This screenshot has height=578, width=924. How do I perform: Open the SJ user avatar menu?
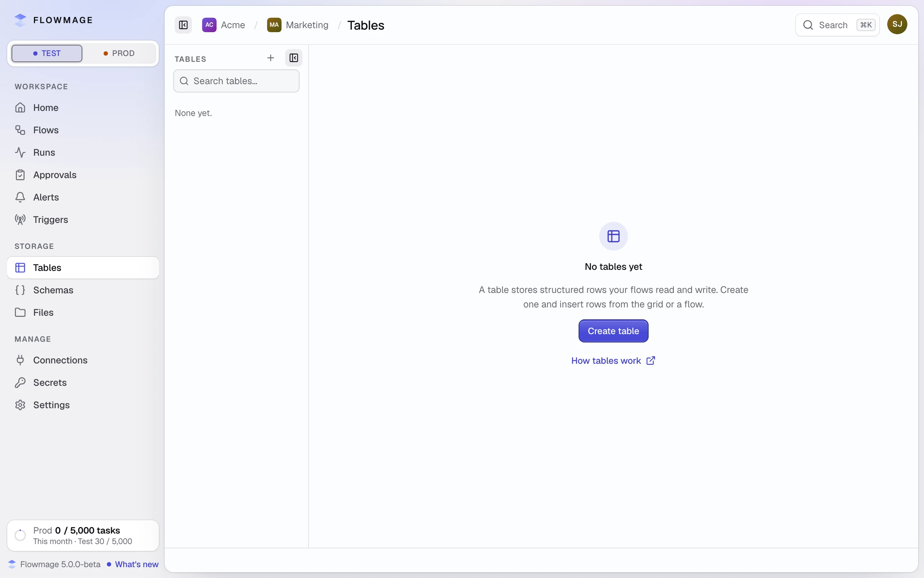click(x=897, y=25)
